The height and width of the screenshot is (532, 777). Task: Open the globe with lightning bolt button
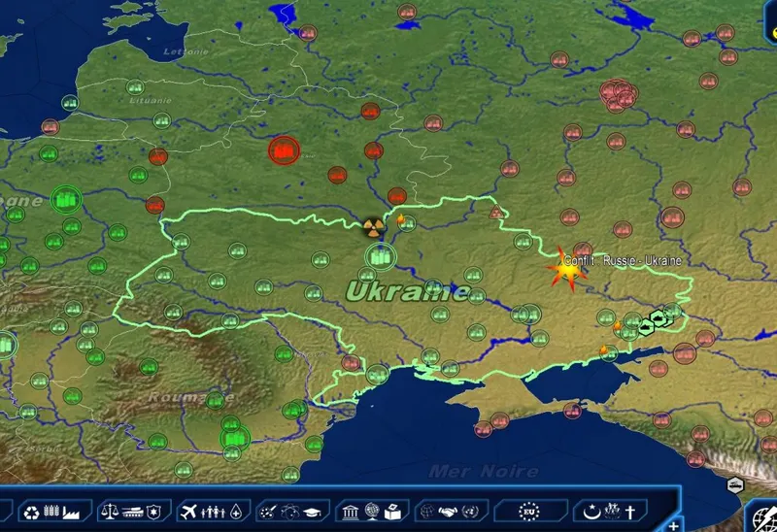(x=765, y=519)
